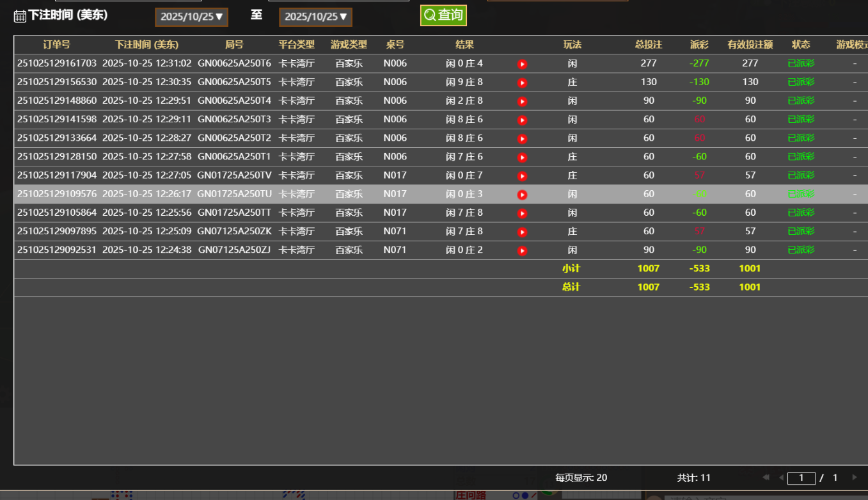Open the end date dropdown

coord(315,17)
